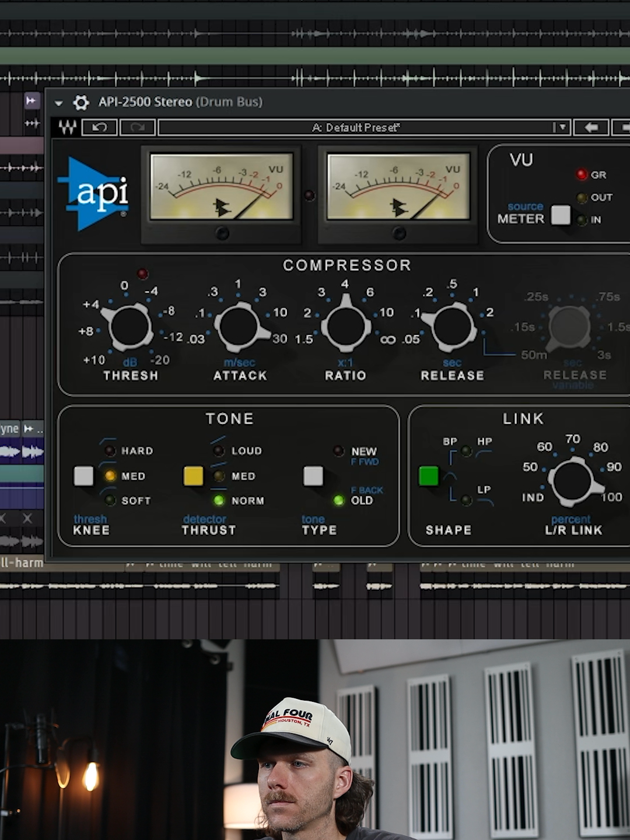630x840 pixels.
Task: Load previous preset with left arrow
Action: coord(591,127)
